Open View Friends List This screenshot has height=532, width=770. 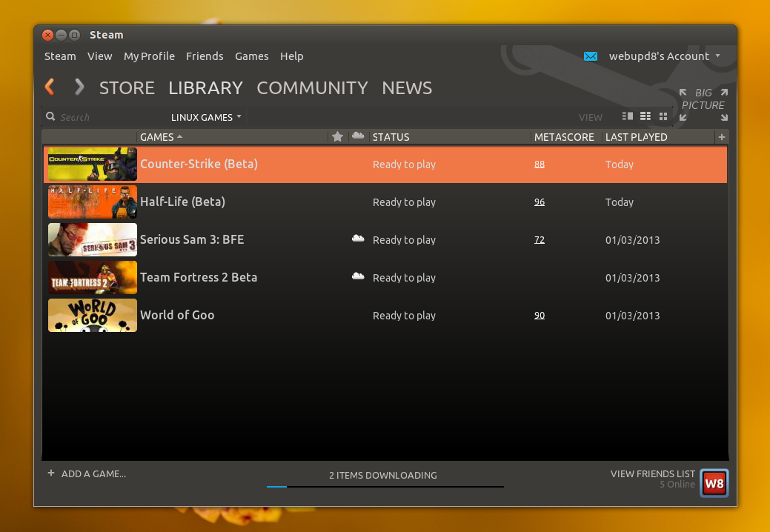pos(653,473)
